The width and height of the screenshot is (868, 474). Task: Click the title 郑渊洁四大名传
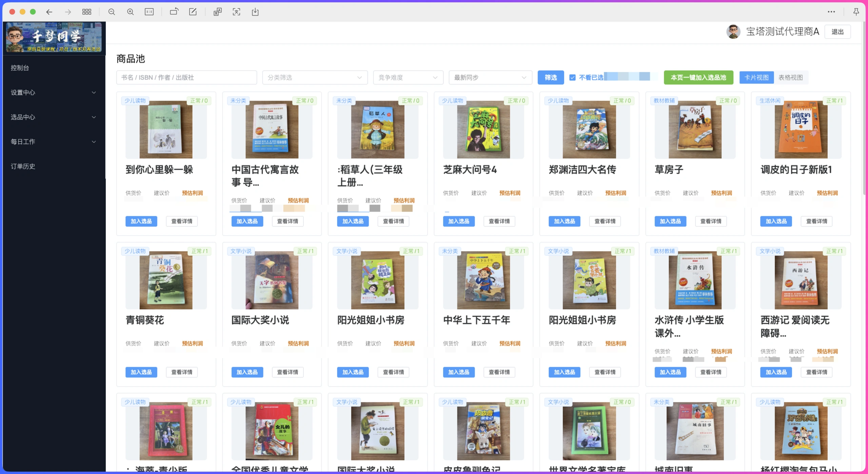pos(583,170)
